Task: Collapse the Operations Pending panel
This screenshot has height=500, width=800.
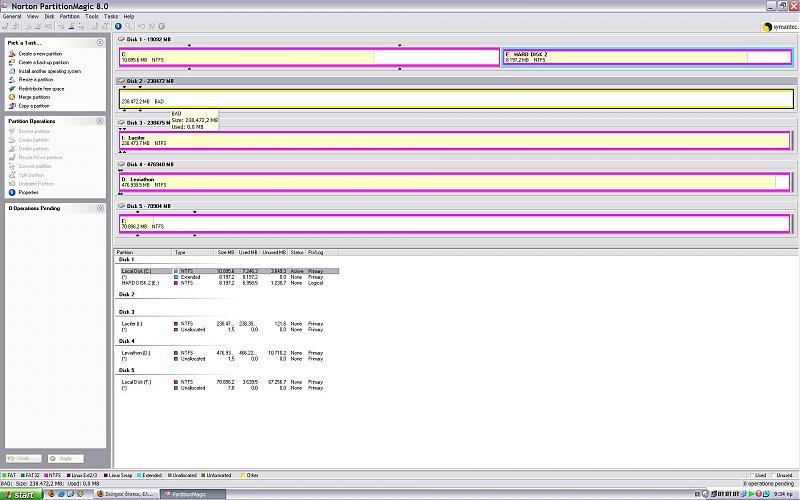Action: pos(100,208)
